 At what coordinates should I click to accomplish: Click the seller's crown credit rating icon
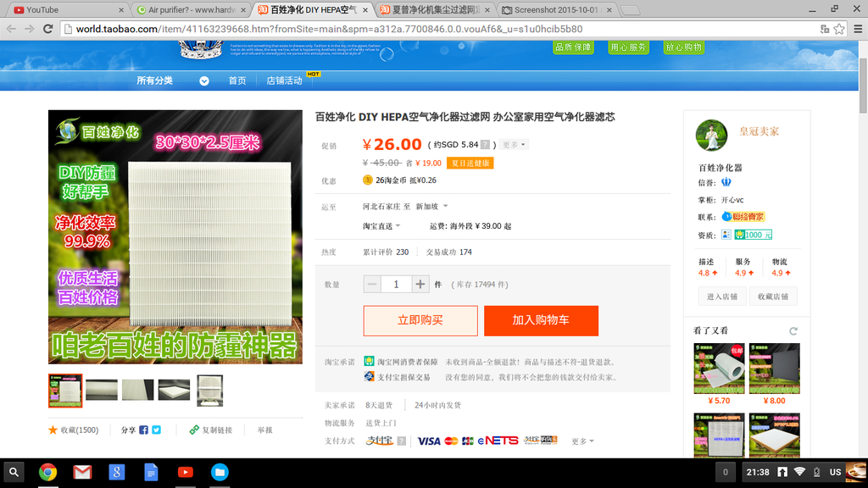click(726, 182)
